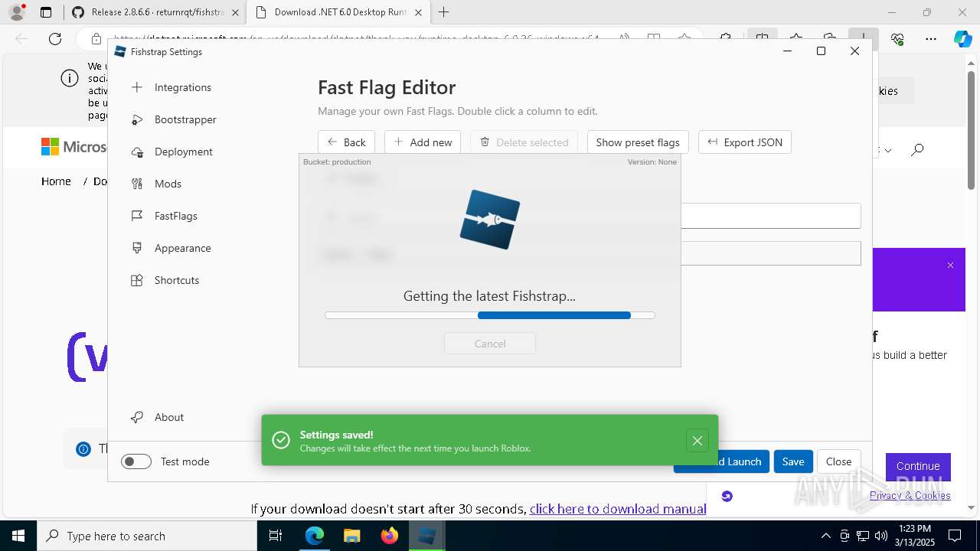
Task: Open Edge Settings and more menu
Action: click(931, 39)
